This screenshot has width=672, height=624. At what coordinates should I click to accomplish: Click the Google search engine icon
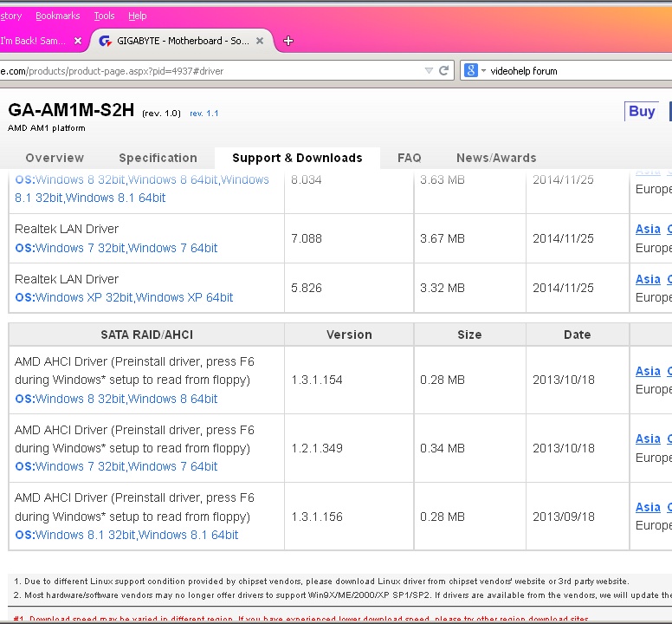(x=470, y=70)
